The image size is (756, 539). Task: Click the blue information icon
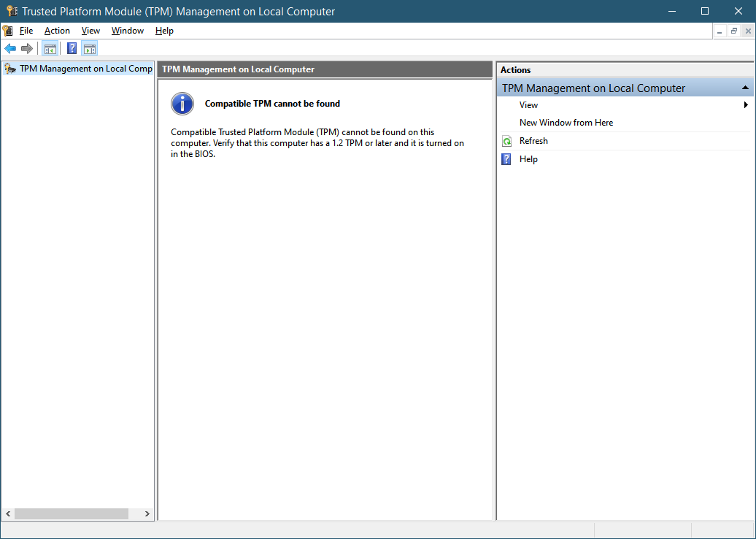(182, 104)
